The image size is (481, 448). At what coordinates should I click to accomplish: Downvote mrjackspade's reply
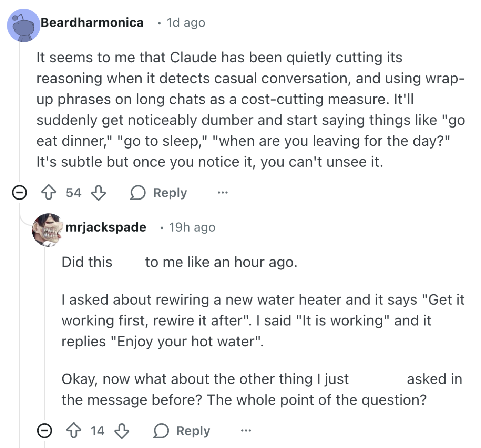point(122,431)
